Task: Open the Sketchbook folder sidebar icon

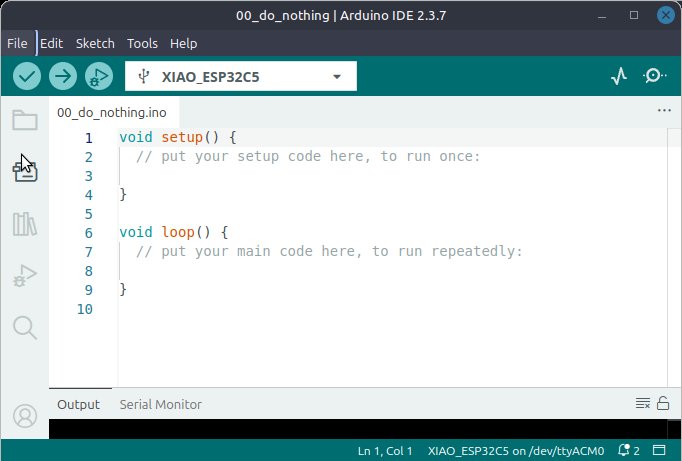Action: point(25,120)
